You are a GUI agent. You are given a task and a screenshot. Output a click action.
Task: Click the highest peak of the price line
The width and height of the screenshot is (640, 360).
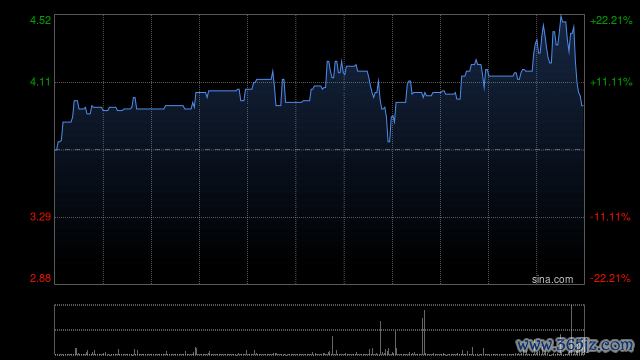point(561,16)
